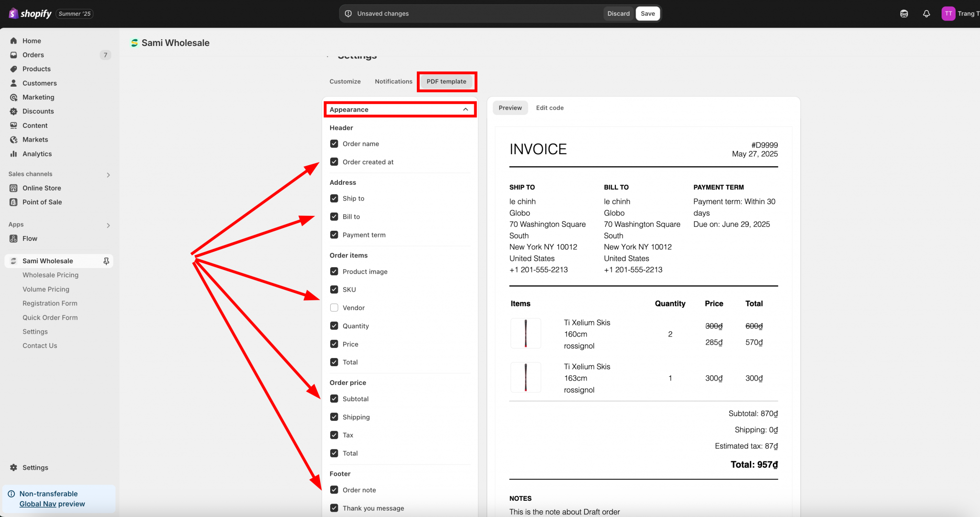This screenshot has width=980, height=517.
Task: Open the Global Nav link
Action: point(38,504)
